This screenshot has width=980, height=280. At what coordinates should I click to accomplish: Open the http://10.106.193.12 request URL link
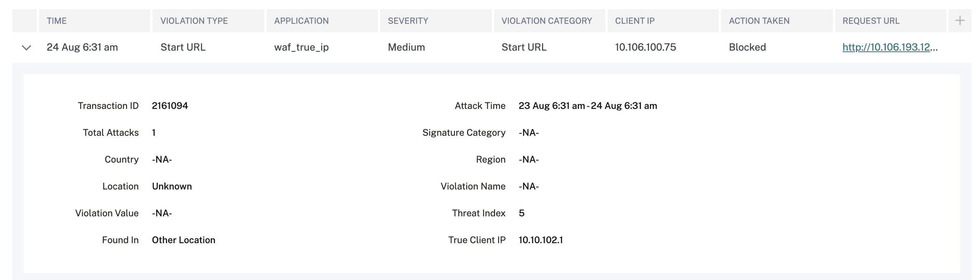[890, 47]
